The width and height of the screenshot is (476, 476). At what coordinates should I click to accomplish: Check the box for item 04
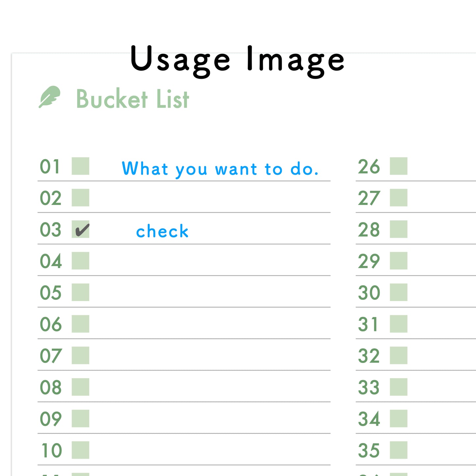[80, 261]
